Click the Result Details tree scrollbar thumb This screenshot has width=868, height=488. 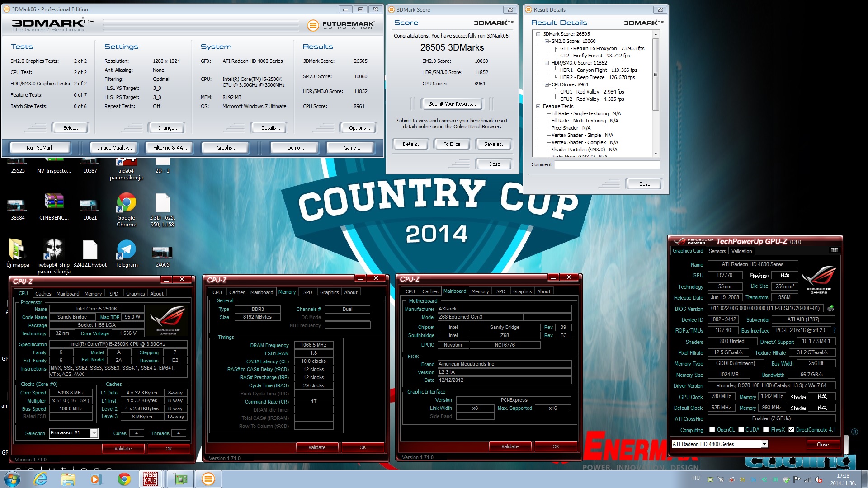(656, 75)
